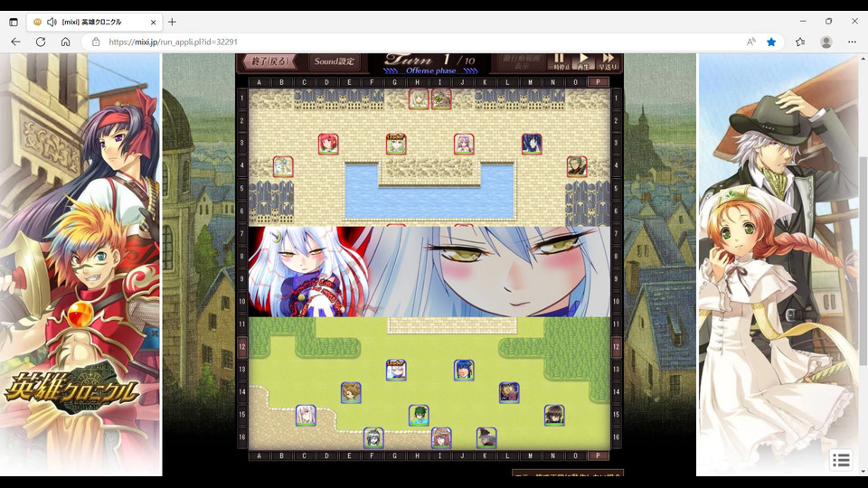868x488 pixels.
Task: Close the [mixi] 英雄クロニクル tab
Action: pos(154,22)
